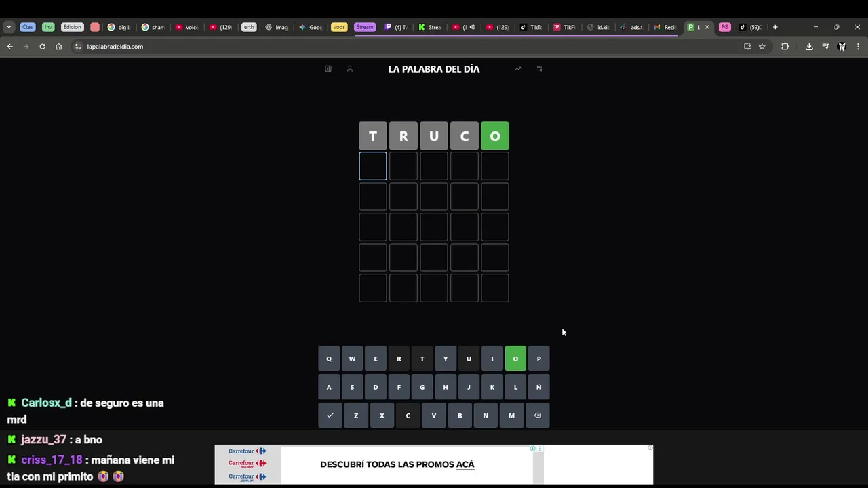Bookmark this page with the star icon
Screen dimensions: 868x488
click(x=762, y=47)
